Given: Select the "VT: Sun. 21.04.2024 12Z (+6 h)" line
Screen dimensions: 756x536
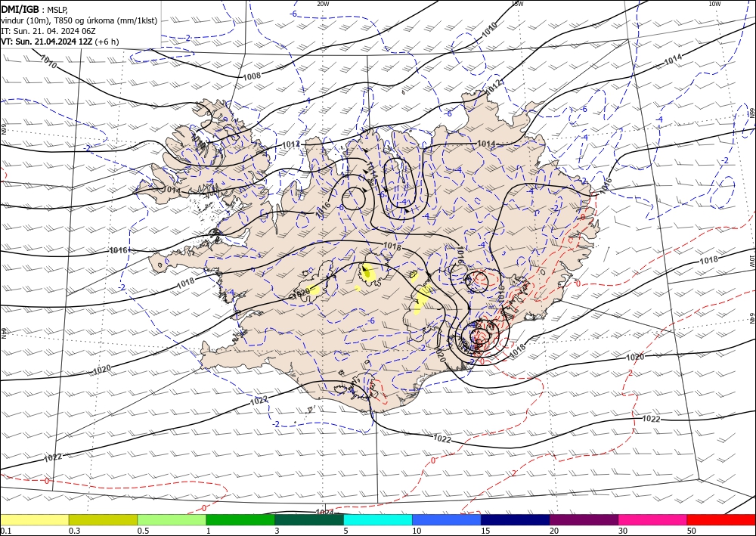Looking at the screenshot, I should (60, 42).
